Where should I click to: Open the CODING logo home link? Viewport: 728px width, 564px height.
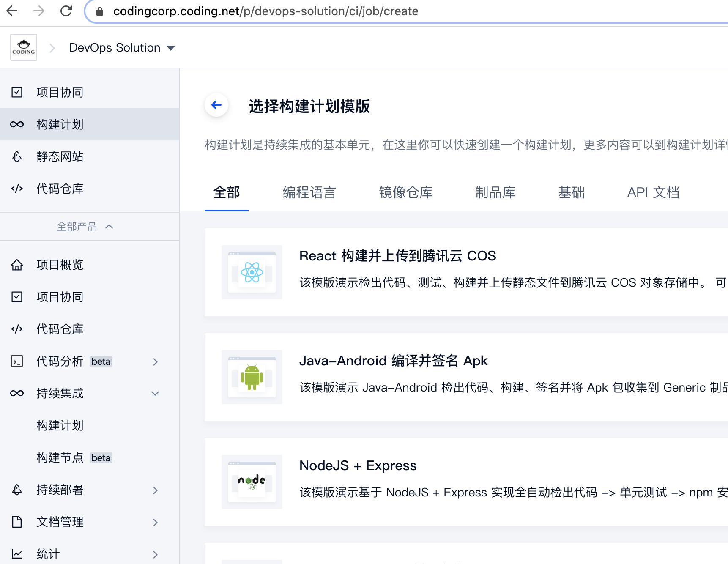tap(24, 47)
